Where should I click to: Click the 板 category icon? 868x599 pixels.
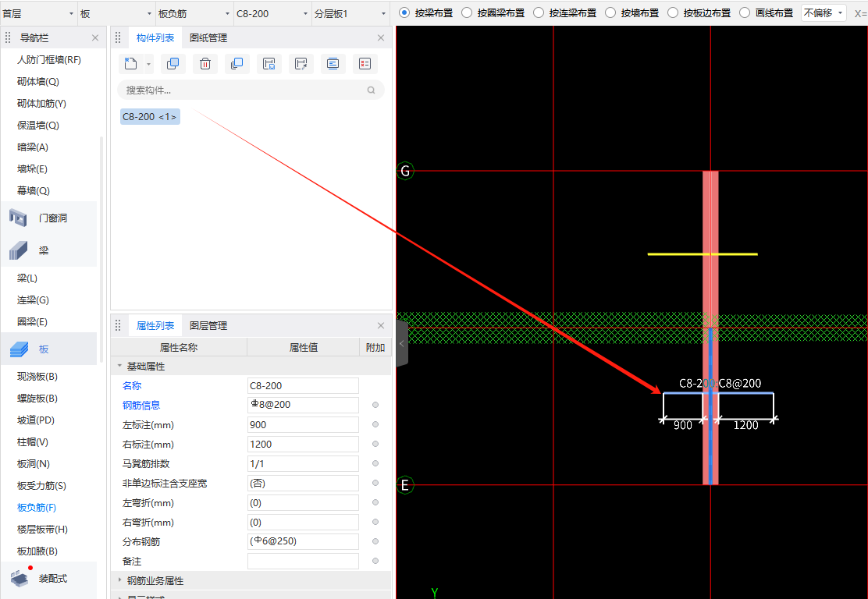point(19,349)
